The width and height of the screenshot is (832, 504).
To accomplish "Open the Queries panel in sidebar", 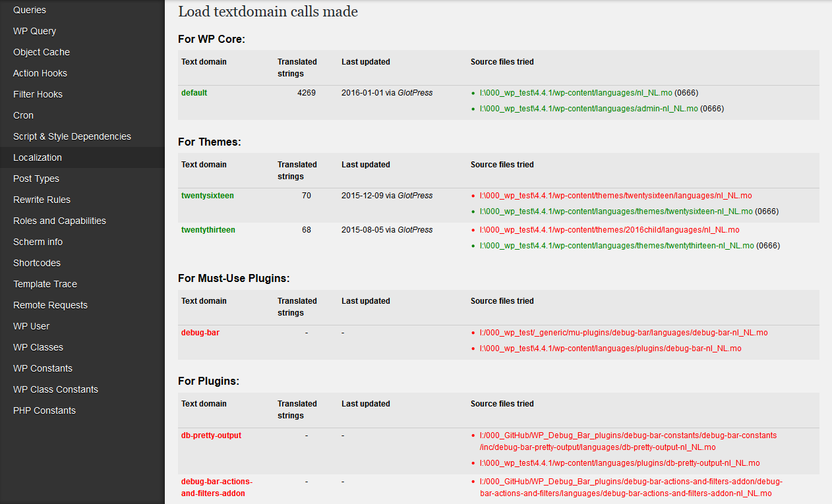I will click(82, 10).
